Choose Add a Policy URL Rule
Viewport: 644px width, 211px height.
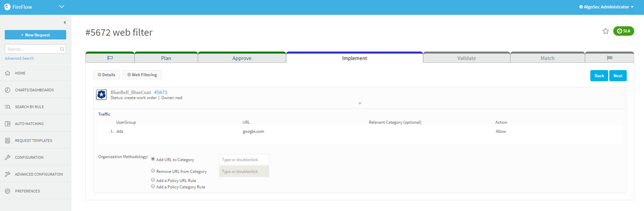153,180
